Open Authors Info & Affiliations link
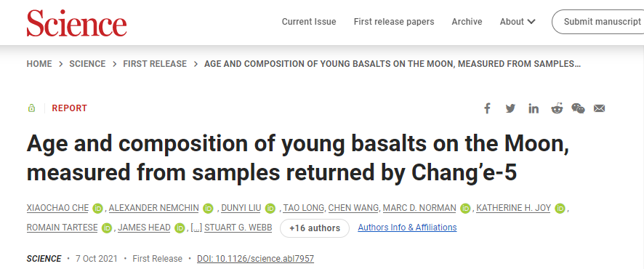Screen dimensions: 644x269 [407, 228]
